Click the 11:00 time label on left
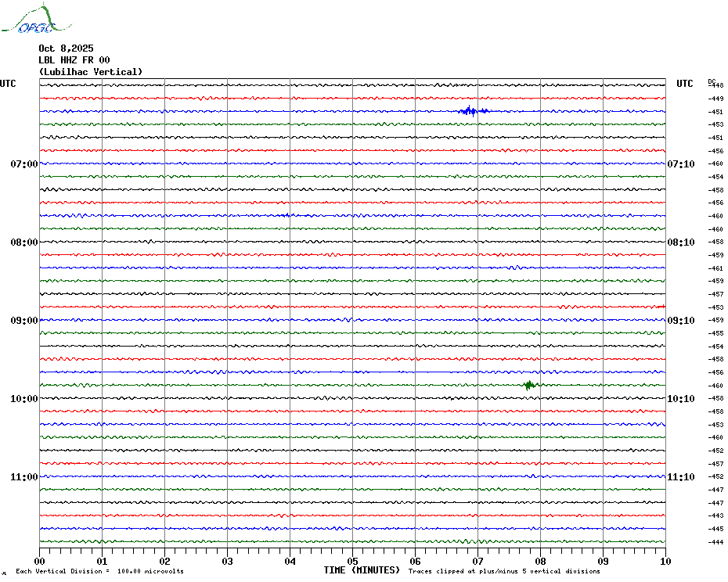This screenshot has width=728, height=582. tap(24, 477)
